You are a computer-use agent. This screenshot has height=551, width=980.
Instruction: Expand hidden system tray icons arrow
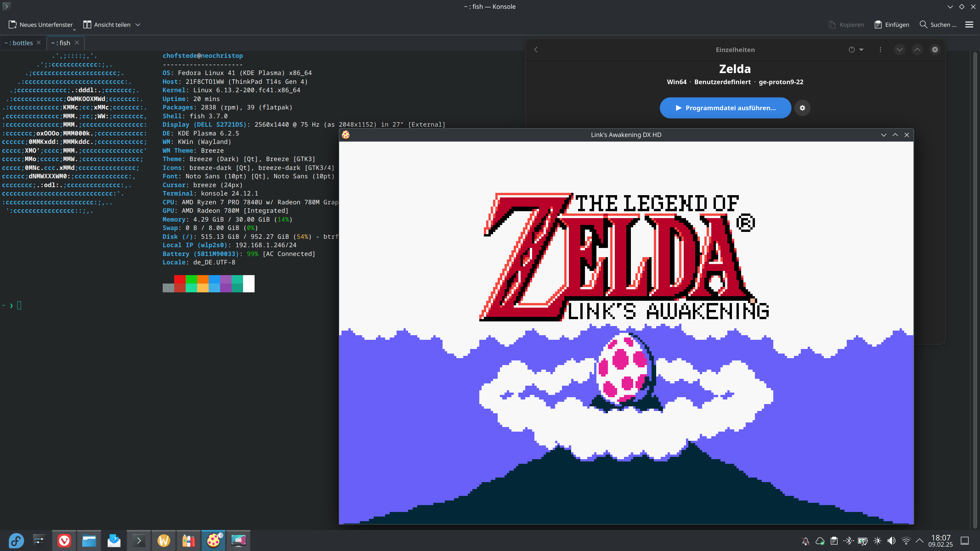click(x=920, y=541)
